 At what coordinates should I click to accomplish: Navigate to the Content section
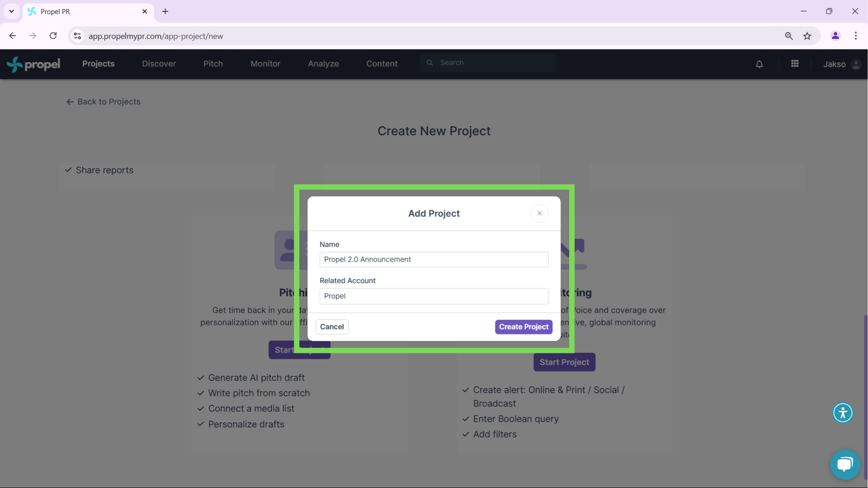(382, 64)
